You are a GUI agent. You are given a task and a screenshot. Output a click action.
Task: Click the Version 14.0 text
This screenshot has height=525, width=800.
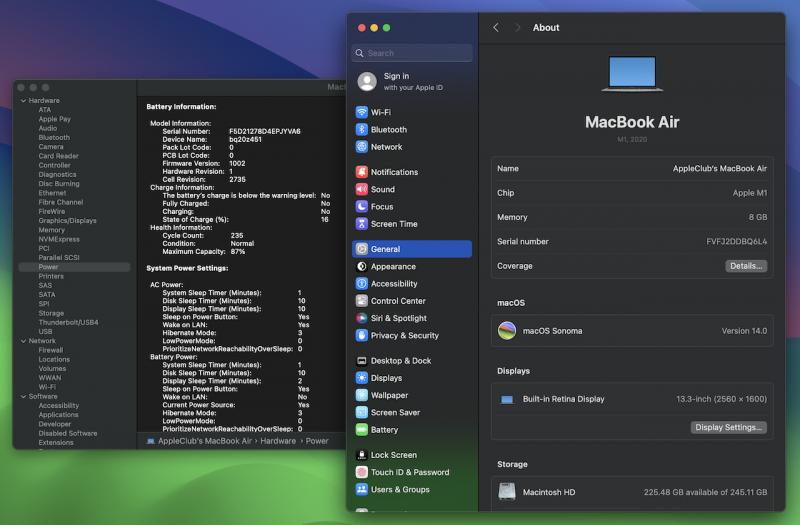pos(744,331)
